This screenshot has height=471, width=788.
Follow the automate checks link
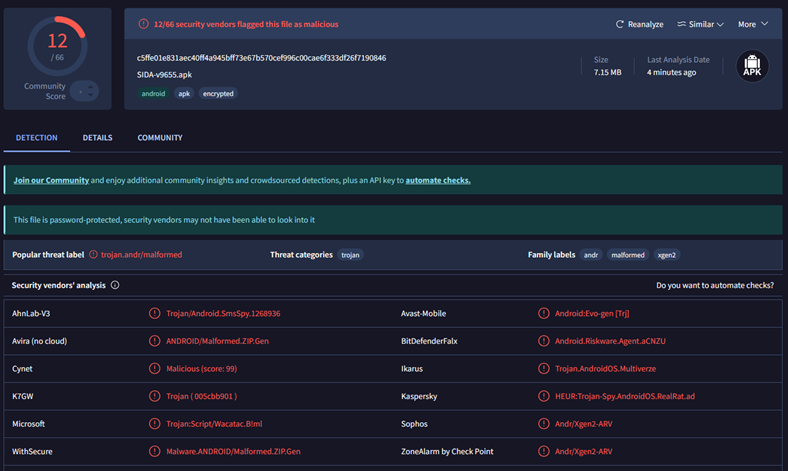[x=438, y=180]
